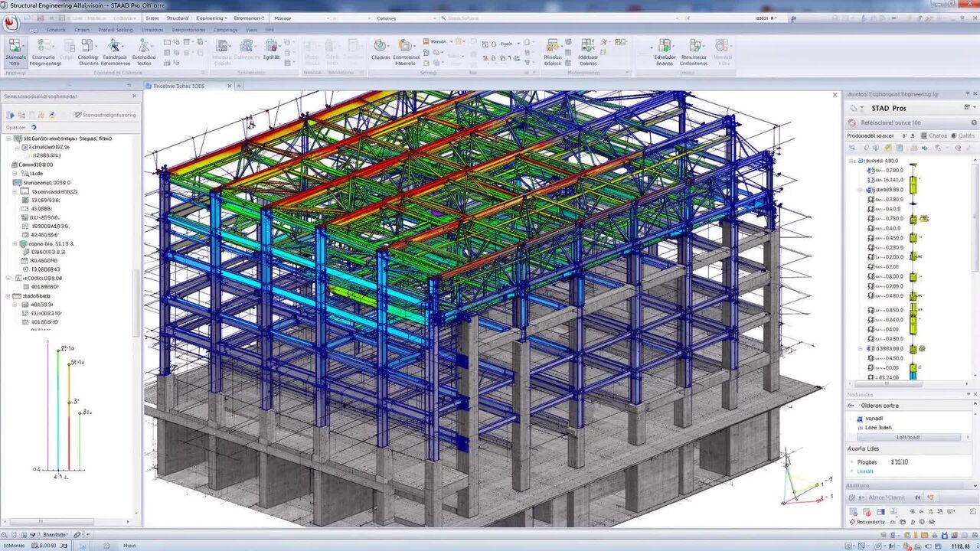Select the Reriprotorioas ribbon tab
Image resolution: width=980 pixels, height=551 pixels.
pyautogui.click(x=188, y=30)
